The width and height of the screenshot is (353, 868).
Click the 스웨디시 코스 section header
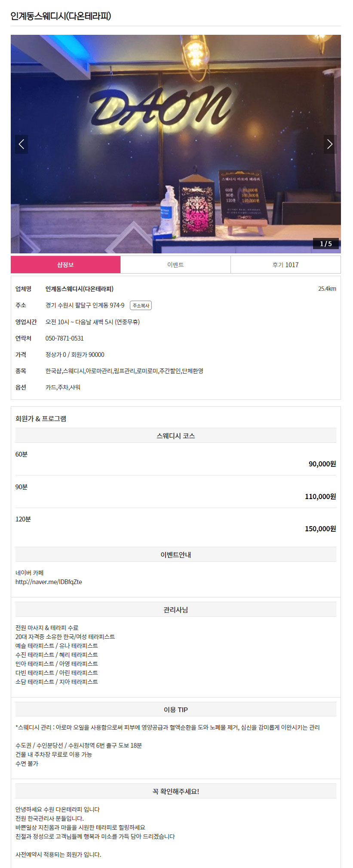coord(176,436)
